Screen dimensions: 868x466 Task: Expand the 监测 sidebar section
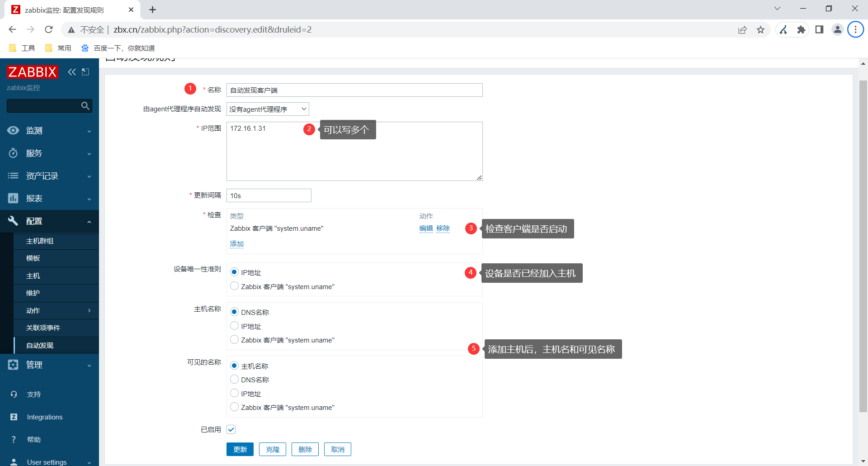[x=49, y=131]
